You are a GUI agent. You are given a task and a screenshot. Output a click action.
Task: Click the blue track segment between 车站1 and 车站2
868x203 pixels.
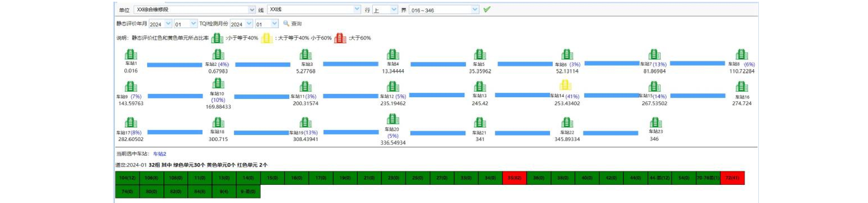(174, 65)
